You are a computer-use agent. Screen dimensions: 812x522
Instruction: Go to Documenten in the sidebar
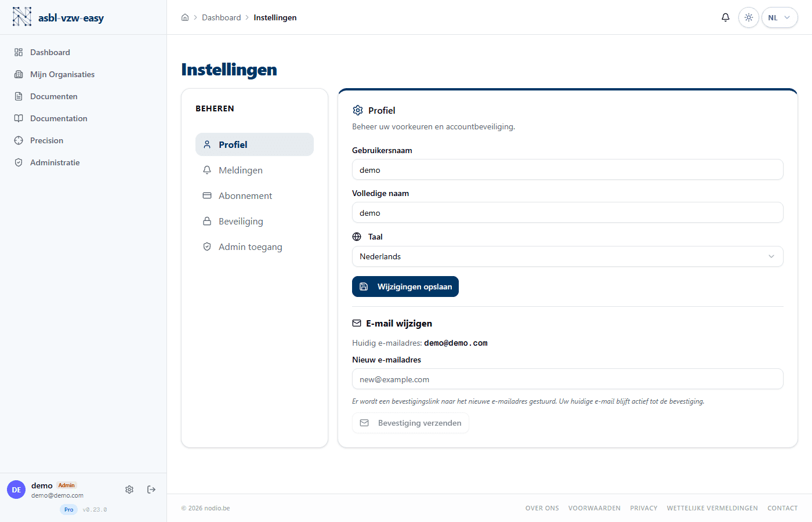[83, 96]
